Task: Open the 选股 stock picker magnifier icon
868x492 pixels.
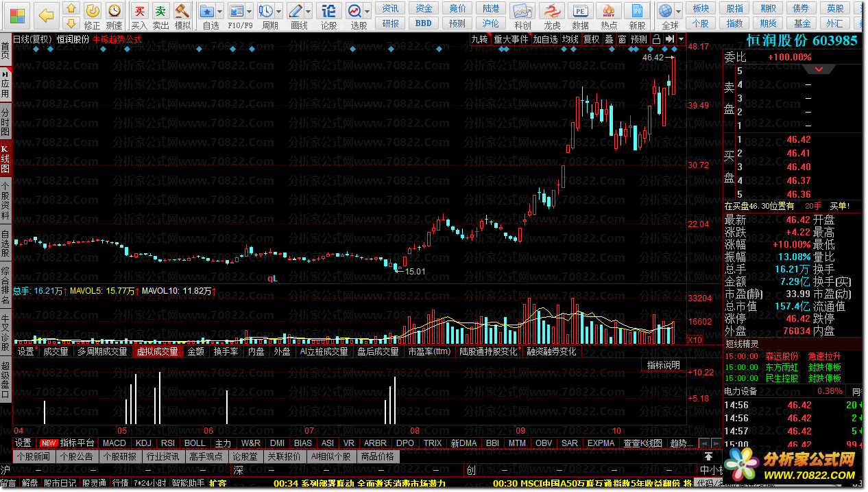Action: (354, 10)
